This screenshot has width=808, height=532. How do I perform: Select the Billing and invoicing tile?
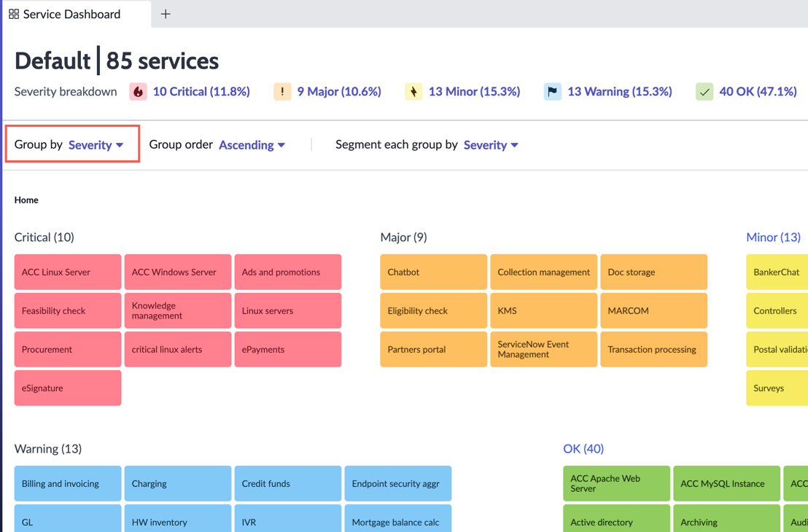click(68, 484)
